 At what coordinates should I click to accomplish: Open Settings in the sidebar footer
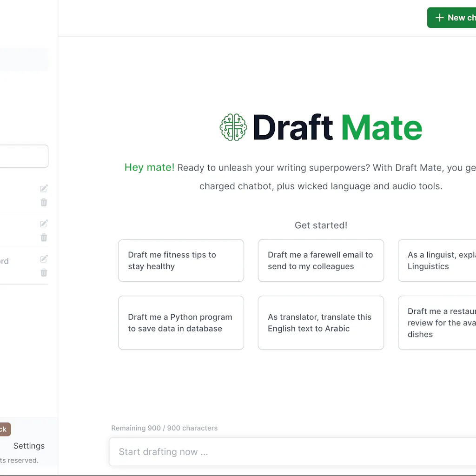29,445
